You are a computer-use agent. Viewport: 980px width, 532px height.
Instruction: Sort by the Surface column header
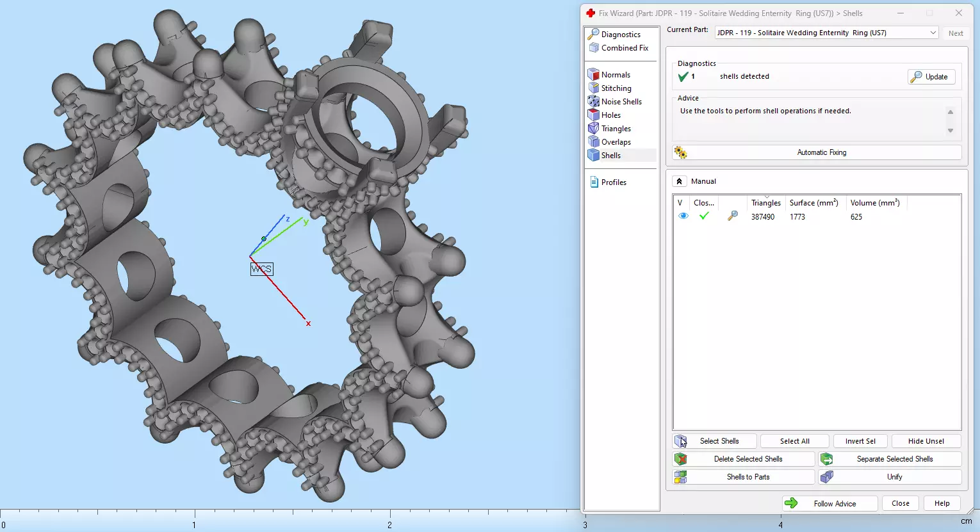(x=813, y=203)
